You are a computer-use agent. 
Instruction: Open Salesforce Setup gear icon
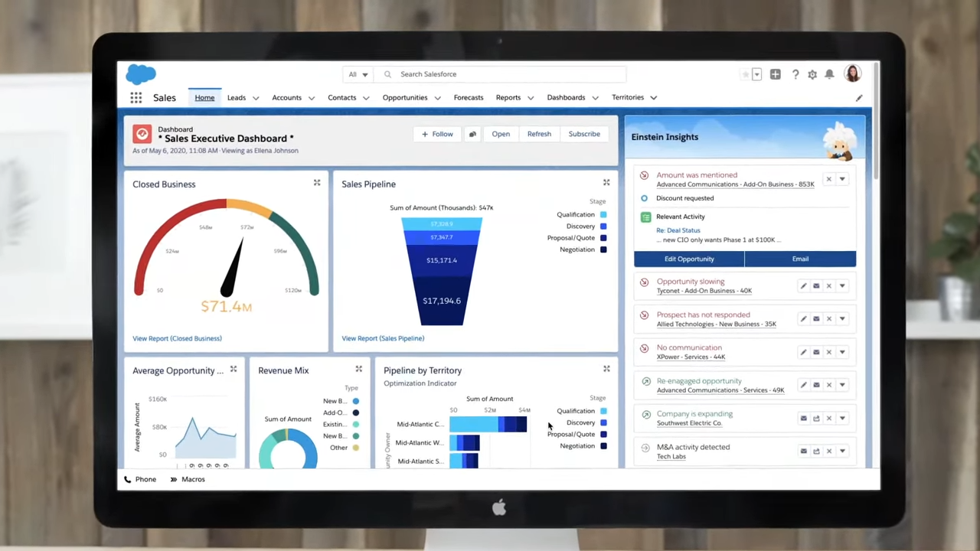tap(812, 73)
